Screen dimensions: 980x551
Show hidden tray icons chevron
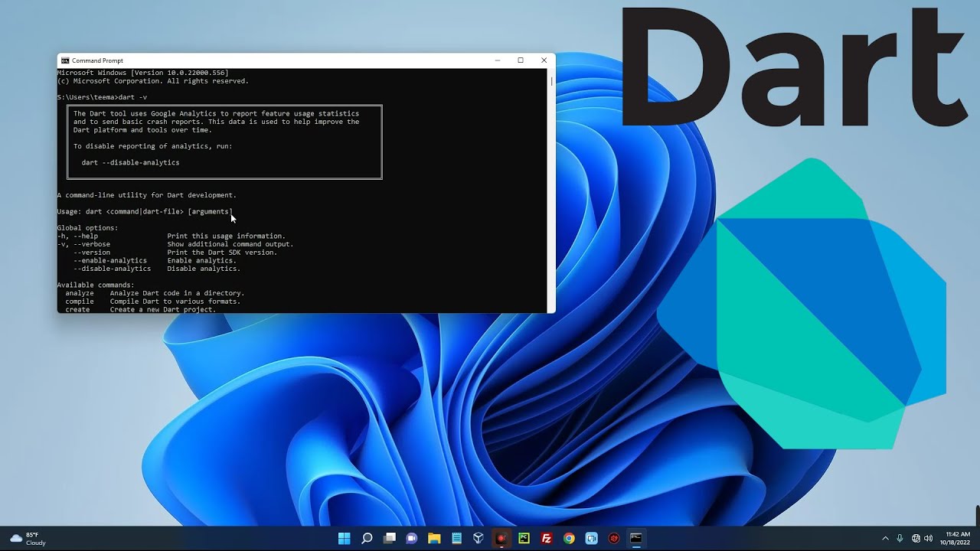tap(886, 538)
